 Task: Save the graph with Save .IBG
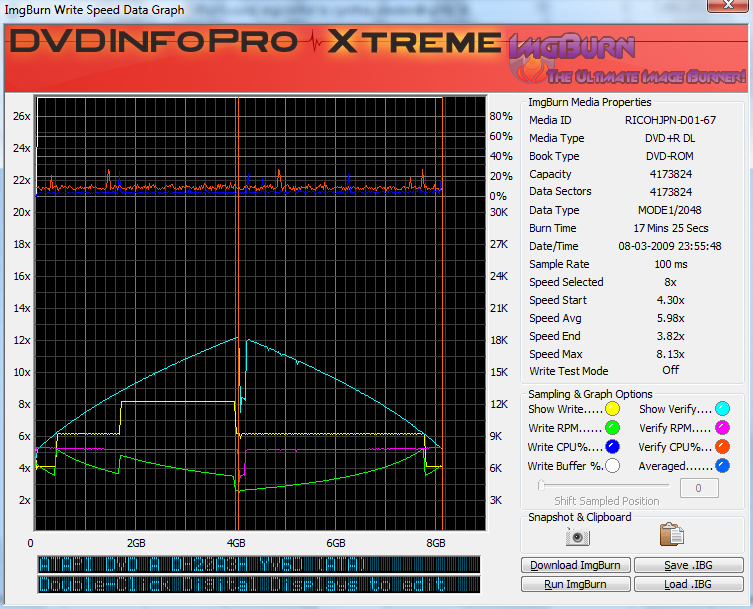[x=688, y=565]
